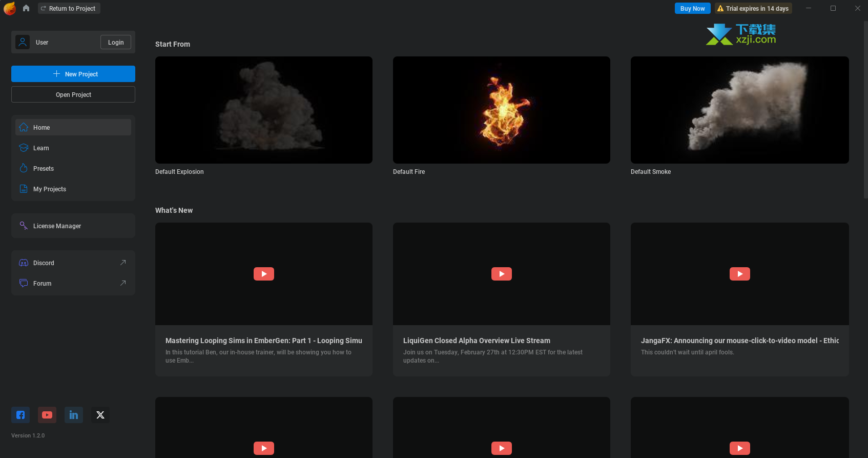Open My Projects section
This screenshot has width=868, height=458.
73,189
